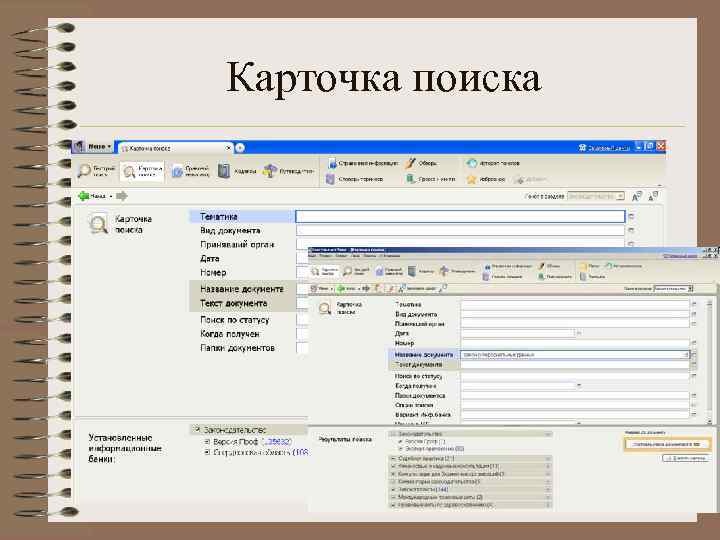Viewport: 720px width, 540px height.
Task: Open Кодексы in back window toolbar
Action: point(237,171)
